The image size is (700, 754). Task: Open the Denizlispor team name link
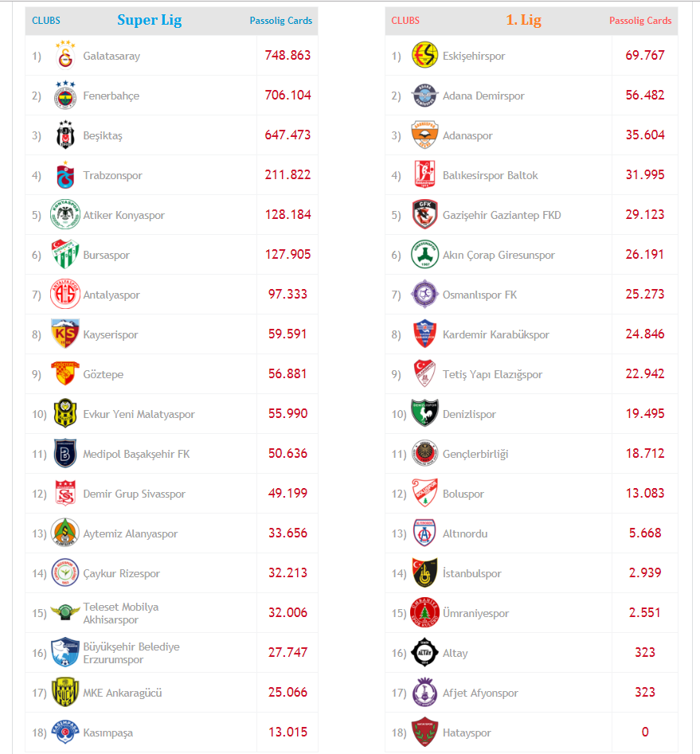469,415
